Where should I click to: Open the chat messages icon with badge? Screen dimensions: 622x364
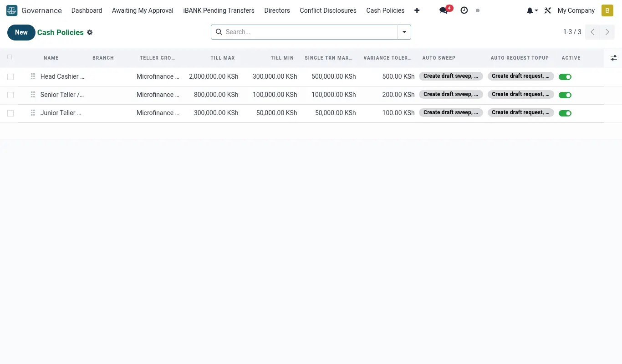coord(444,10)
